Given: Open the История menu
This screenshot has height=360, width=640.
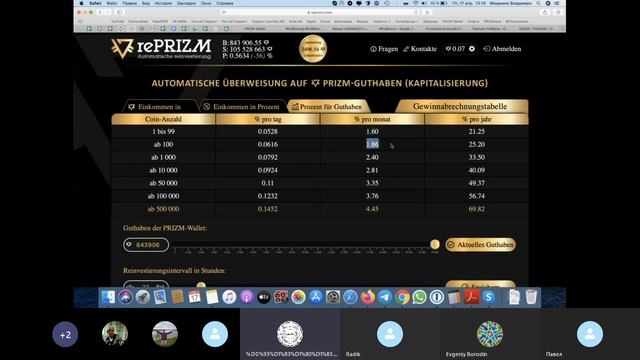Looking at the screenshot, I should [x=163, y=3].
